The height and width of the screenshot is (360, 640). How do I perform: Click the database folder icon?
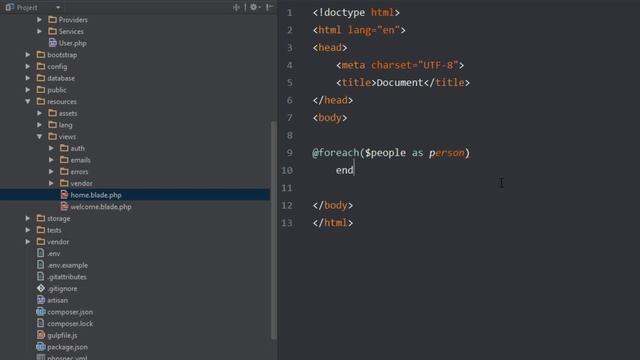click(41, 78)
